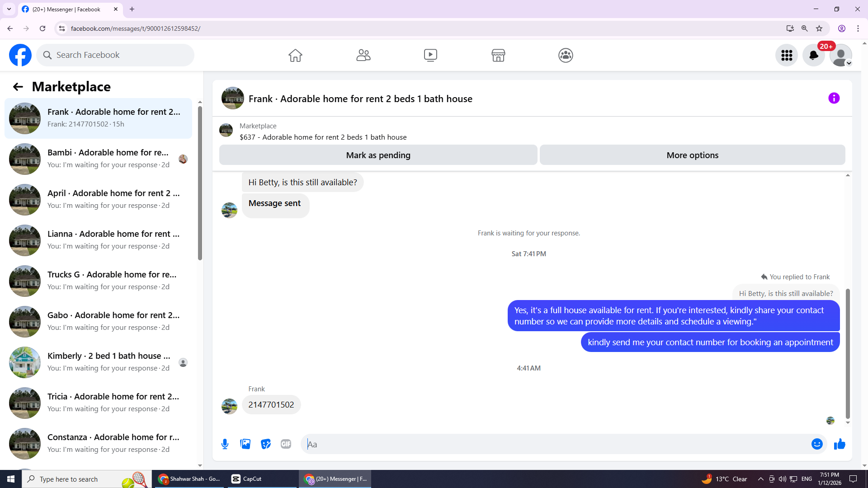This screenshot has width=868, height=488.
Task: Click the conversation scrollbar thumb
Action: click(x=848, y=352)
